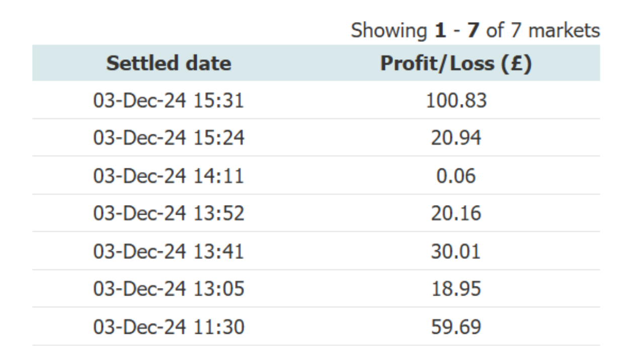644x362 pixels.
Task: Select the 03-Dec-24 13:41 settled date
Action: coord(169,251)
